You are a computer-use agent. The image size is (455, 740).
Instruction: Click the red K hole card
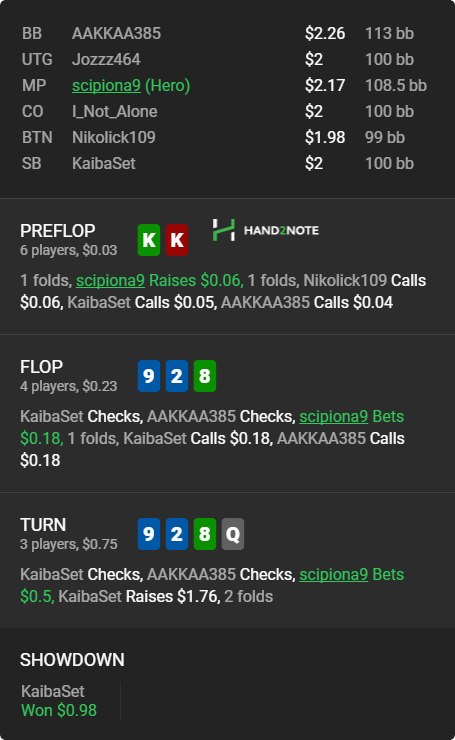(x=177, y=240)
